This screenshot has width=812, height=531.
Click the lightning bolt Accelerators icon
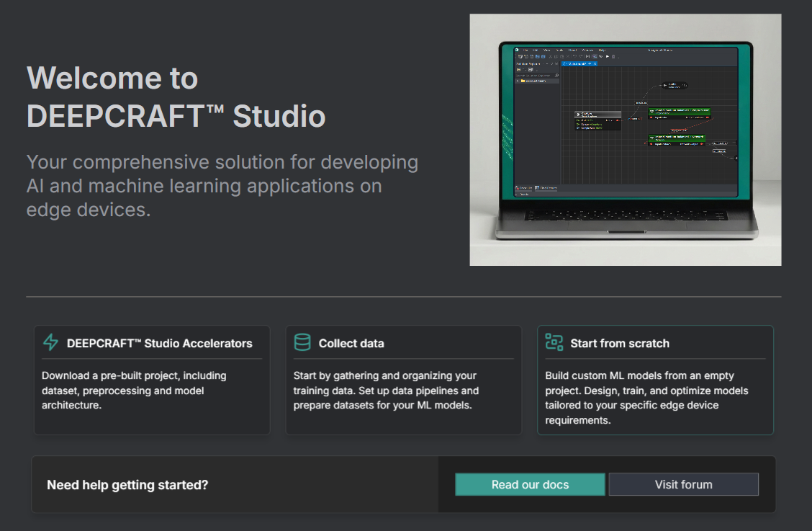[50, 343]
